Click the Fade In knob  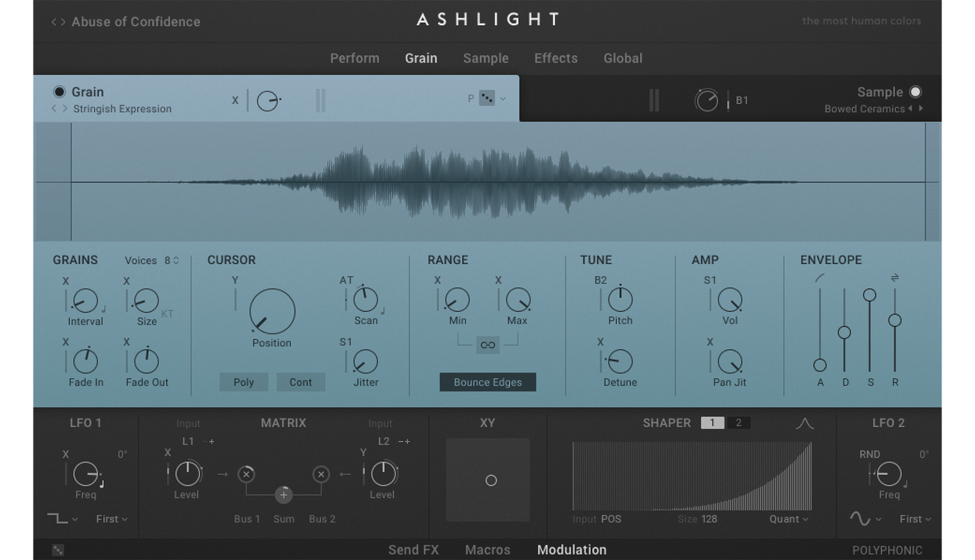(86, 361)
